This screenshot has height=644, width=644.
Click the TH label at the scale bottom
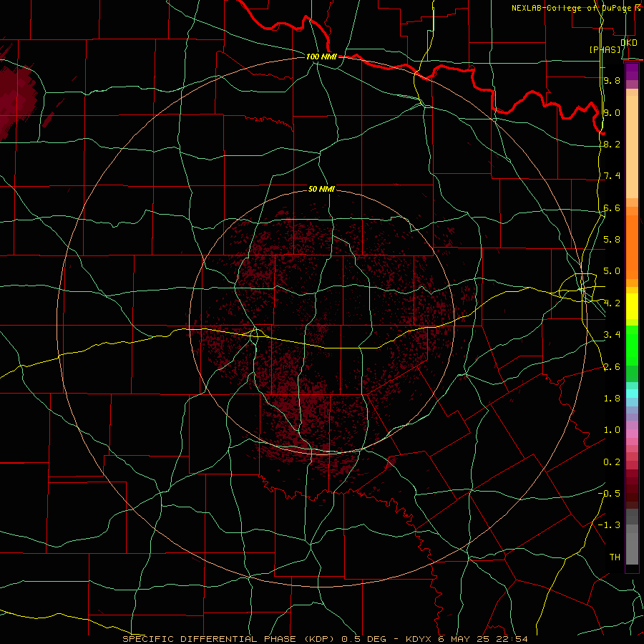(x=615, y=557)
